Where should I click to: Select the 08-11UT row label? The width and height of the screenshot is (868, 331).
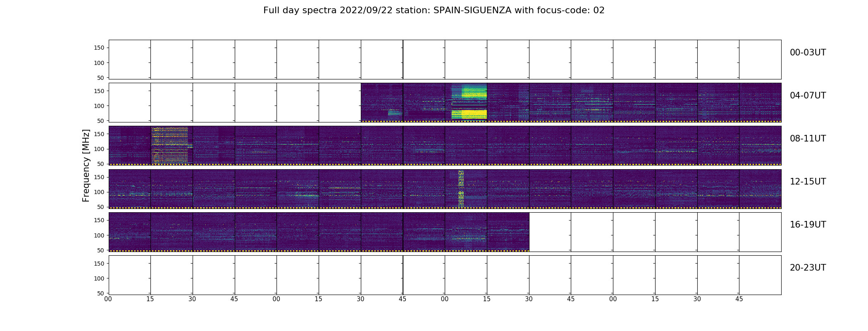808,139
